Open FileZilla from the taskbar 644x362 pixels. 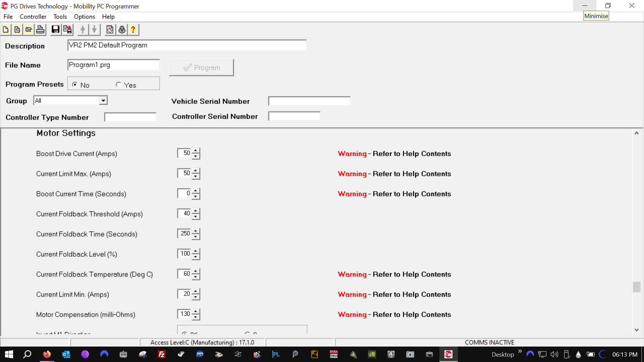[x=162, y=354]
